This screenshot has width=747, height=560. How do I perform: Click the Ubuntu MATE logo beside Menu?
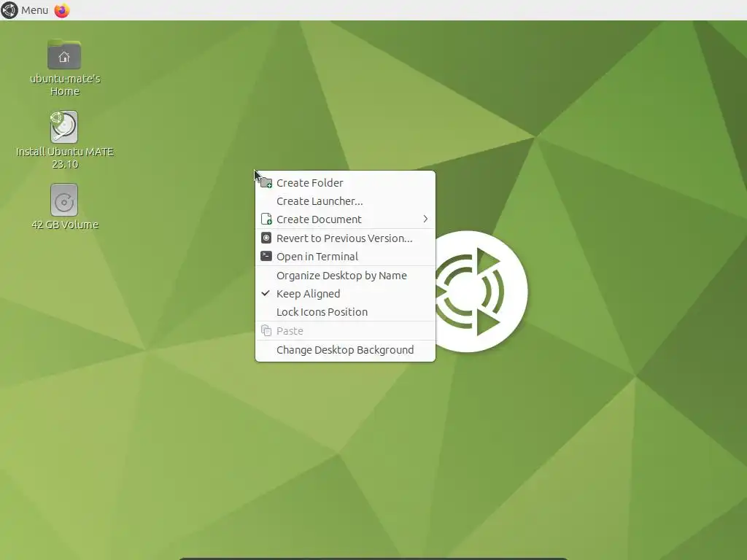9,10
